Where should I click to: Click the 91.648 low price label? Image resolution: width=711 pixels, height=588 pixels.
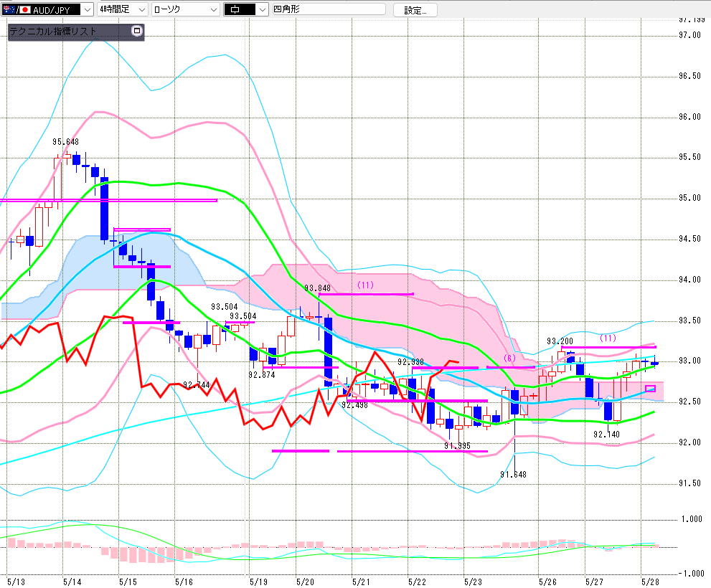pos(513,475)
